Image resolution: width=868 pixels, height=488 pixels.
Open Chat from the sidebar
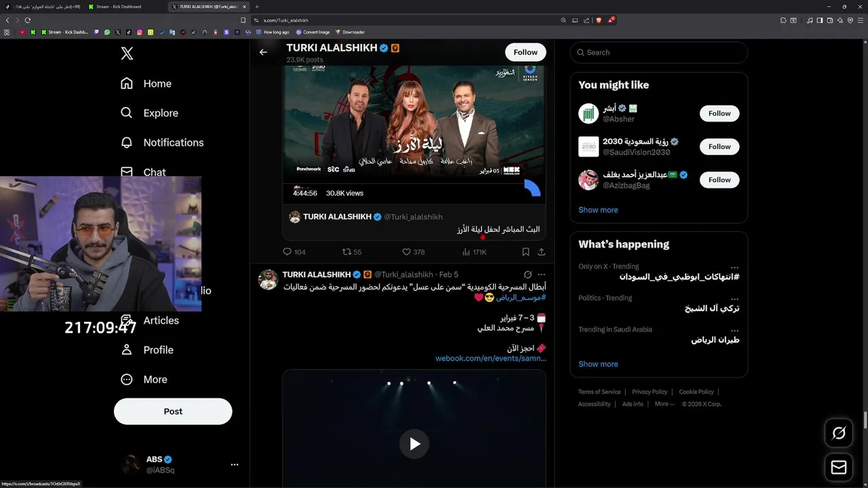point(143,171)
